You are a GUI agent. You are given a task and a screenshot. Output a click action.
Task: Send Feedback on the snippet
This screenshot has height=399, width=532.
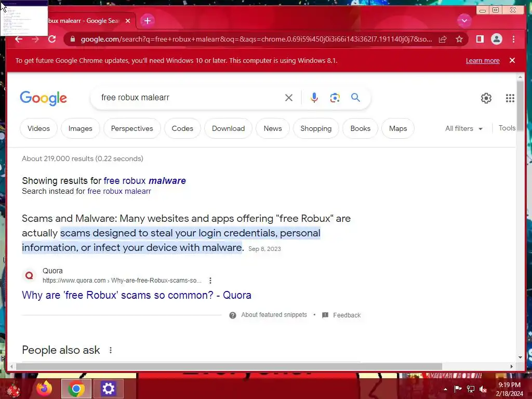click(347, 315)
